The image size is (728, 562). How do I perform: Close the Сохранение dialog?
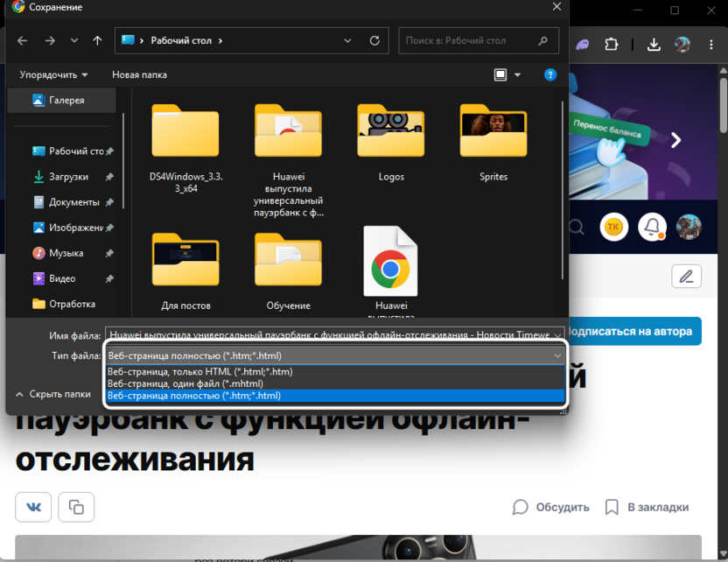tap(556, 6)
